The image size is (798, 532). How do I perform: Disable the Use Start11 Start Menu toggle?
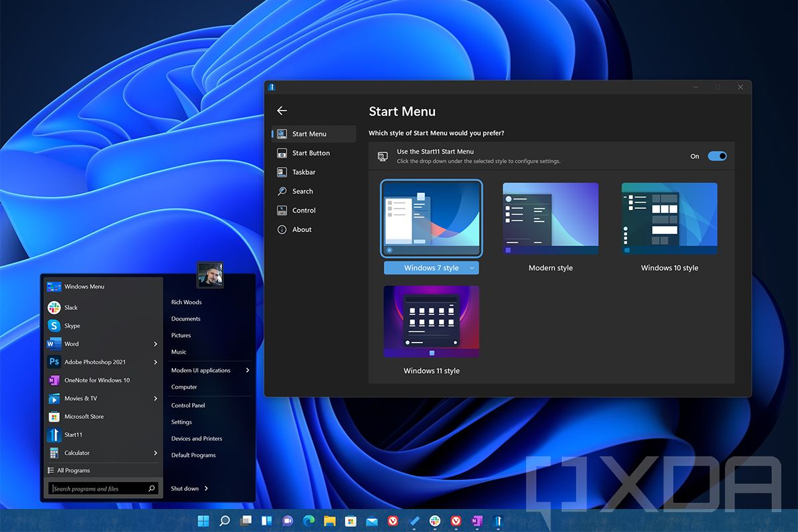click(x=717, y=156)
